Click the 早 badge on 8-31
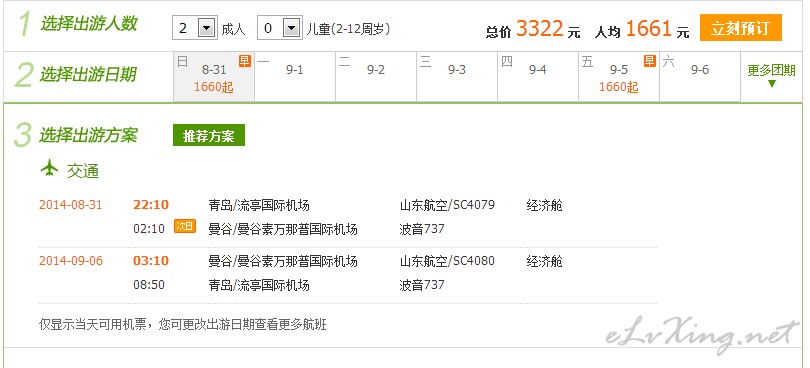 244,60
